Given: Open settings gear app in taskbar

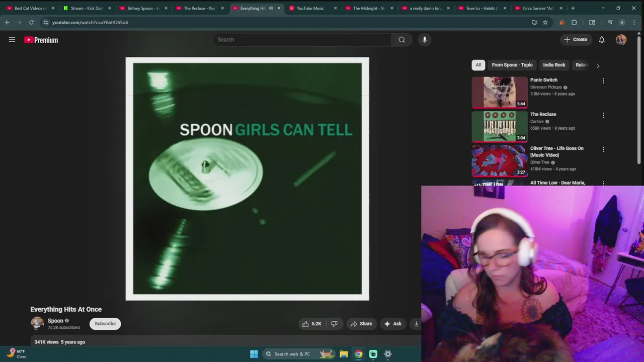Looking at the screenshot, I should coord(388,354).
